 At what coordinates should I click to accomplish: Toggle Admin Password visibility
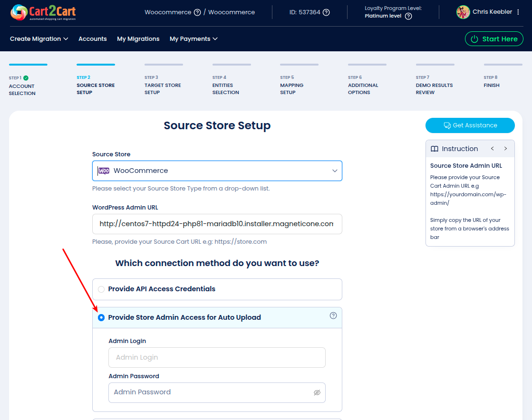318,392
